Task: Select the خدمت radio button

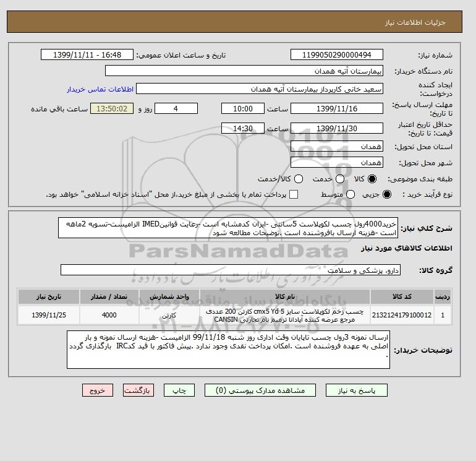Action: click(340, 179)
